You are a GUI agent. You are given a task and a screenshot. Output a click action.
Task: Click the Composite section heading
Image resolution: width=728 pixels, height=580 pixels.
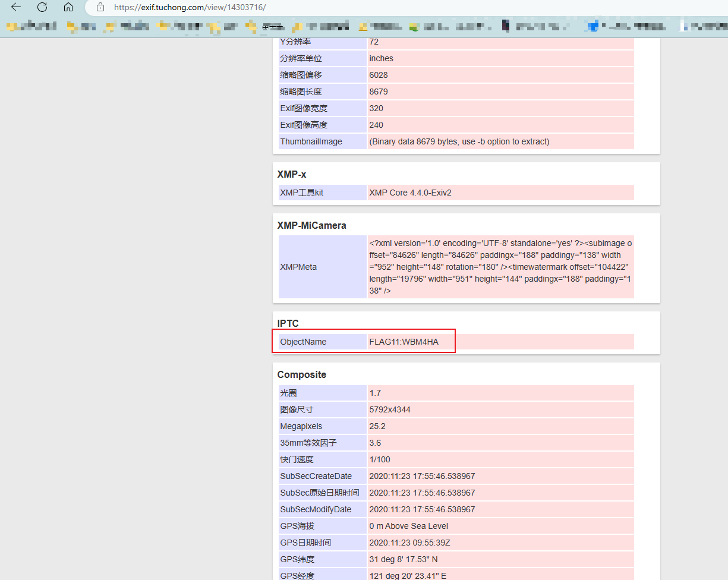coord(301,374)
